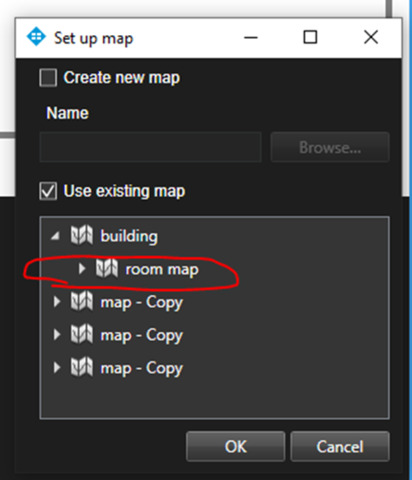Expand the third map - Copy node
Image resolution: width=412 pixels, height=480 pixels.
(57, 367)
